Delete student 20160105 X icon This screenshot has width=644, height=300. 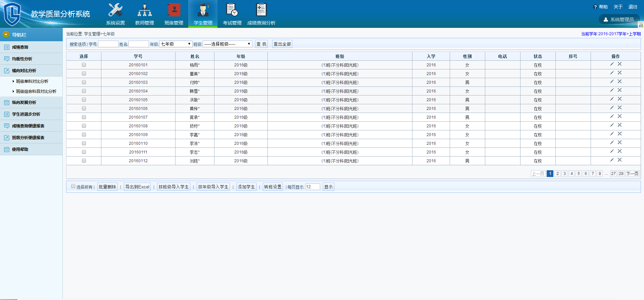[620, 99]
